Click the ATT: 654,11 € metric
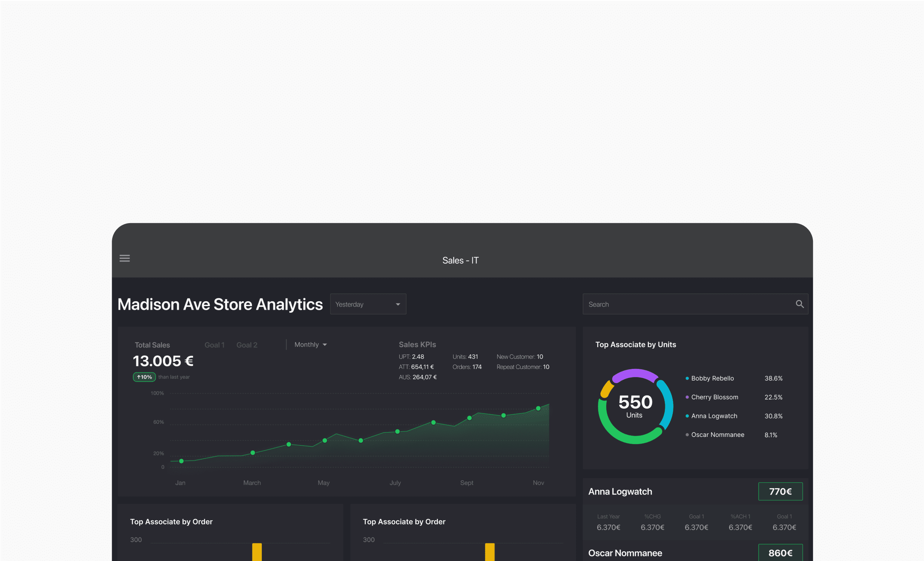The height and width of the screenshot is (561, 924). pos(416,367)
